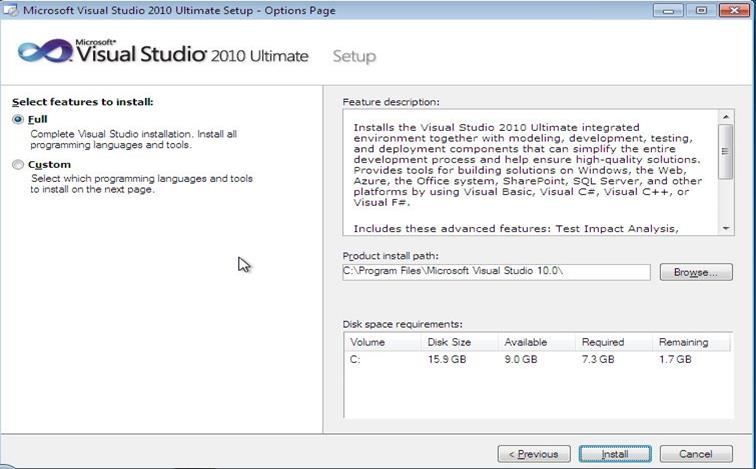Select the Full installation radio button
This screenshot has width=756, height=469.
click(18, 119)
